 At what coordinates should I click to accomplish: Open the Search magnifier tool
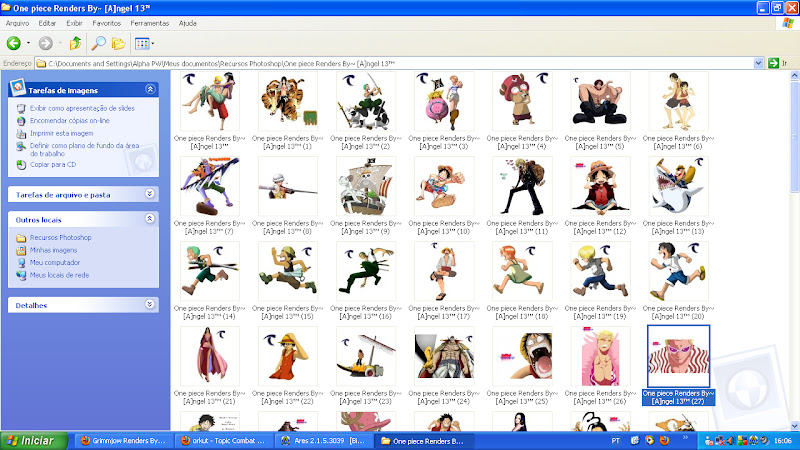tap(98, 43)
